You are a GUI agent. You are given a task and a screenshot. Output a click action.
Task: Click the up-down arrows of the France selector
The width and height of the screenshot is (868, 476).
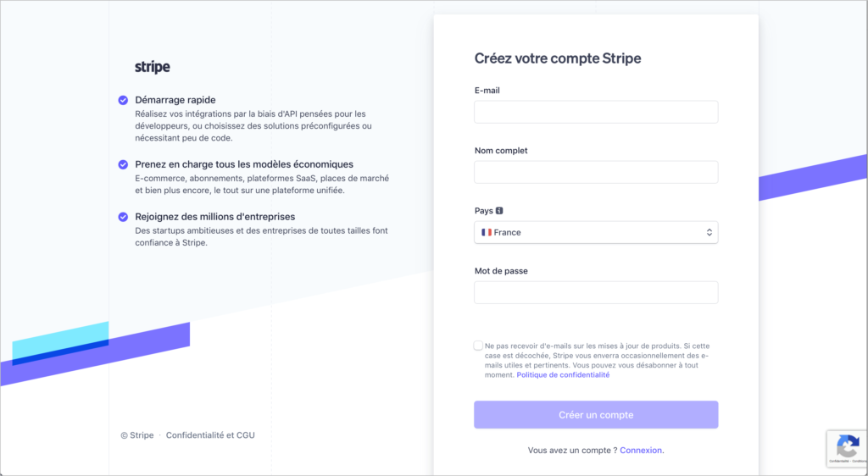[x=709, y=232]
